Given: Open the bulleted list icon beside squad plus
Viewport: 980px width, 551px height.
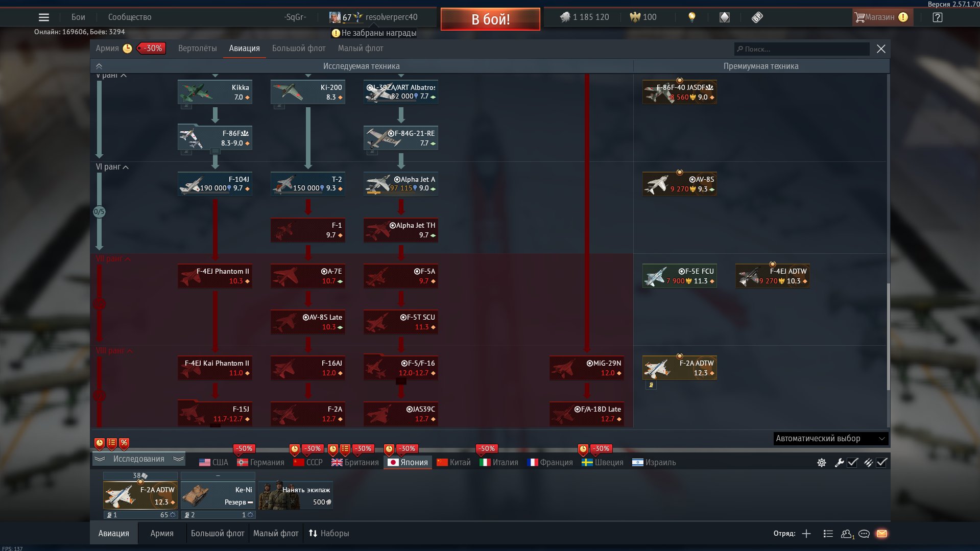Looking at the screenshot, I should click(828, 534).
